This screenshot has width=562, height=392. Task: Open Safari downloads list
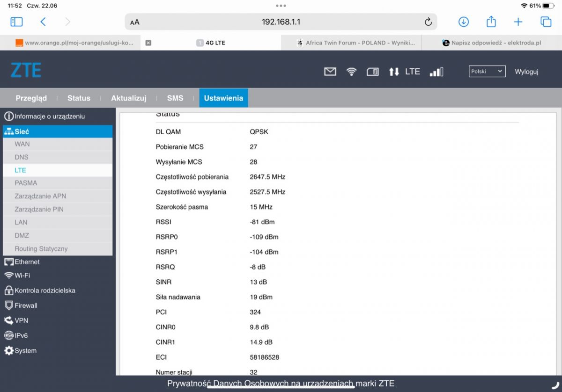(x=464, y=22)
